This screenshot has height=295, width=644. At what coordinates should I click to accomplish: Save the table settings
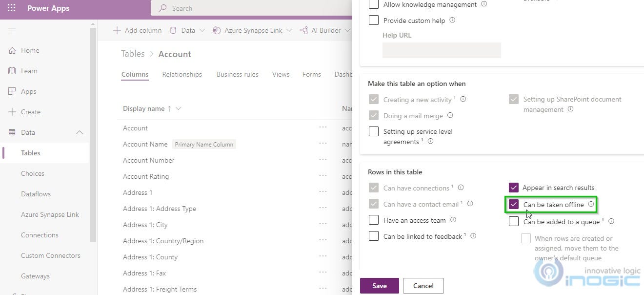(x=380, y=286)
